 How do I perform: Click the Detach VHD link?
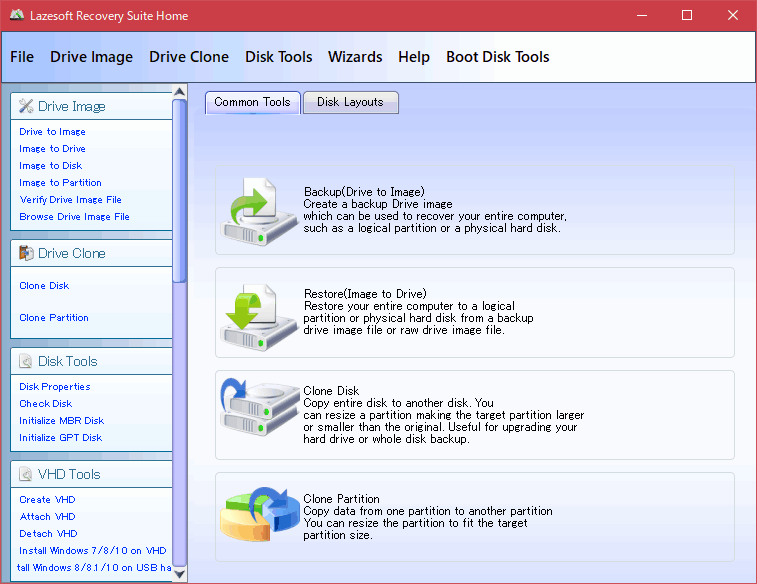point(48,534)
